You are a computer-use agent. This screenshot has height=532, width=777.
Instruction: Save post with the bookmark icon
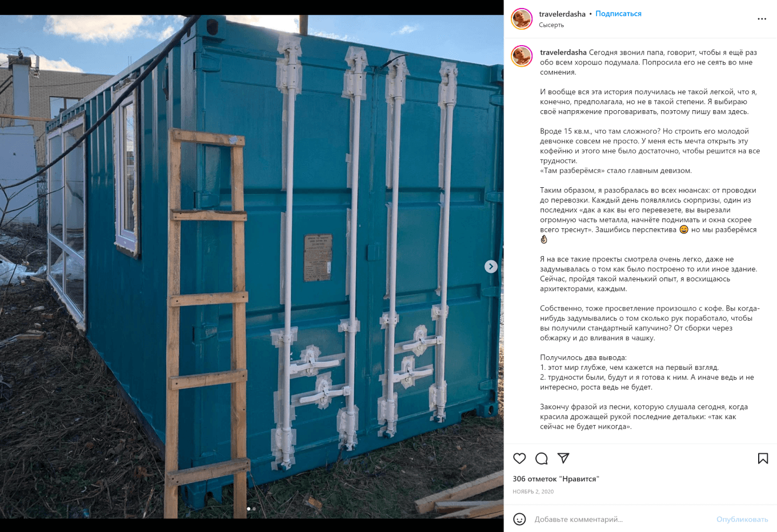[x=763, y=458]
